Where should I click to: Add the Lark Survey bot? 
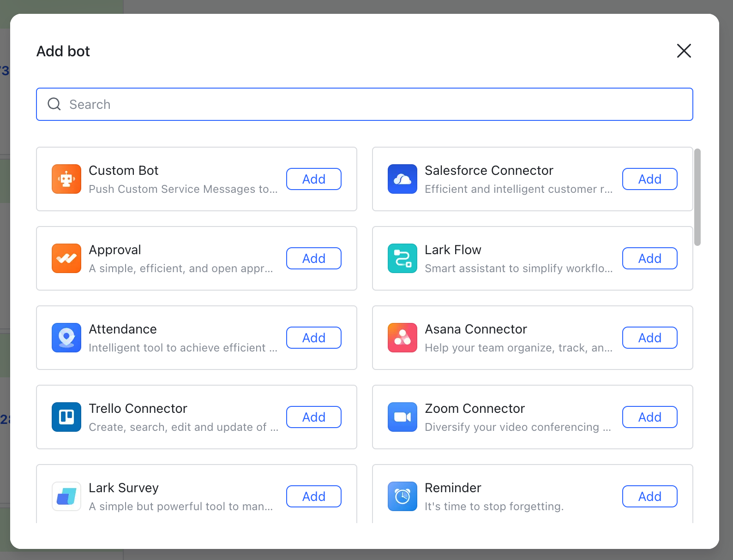pyautogui.click(x=314, y=496)
